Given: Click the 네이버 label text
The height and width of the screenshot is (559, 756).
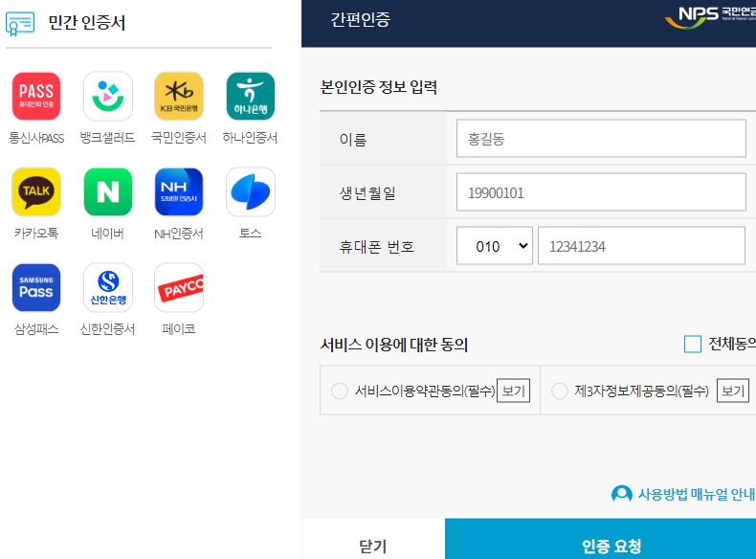Looking at the screenshot, I should (107, 234).
